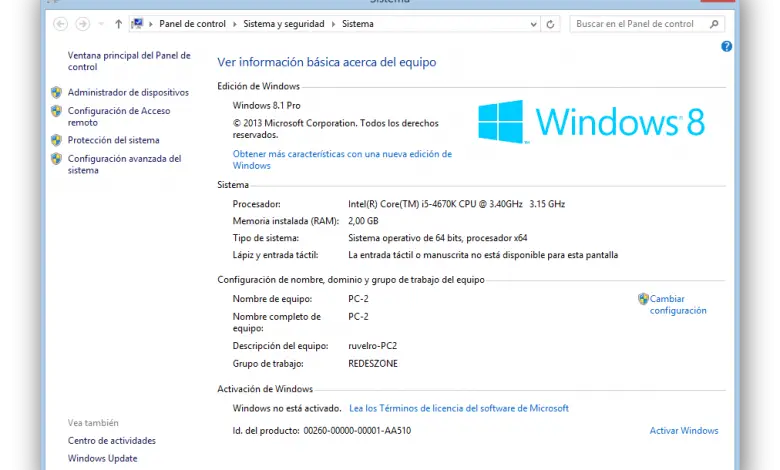Screen dimensions: 780x470
Task: Click the product ID 00260-00000-00001-AA510
Action: 357,431
